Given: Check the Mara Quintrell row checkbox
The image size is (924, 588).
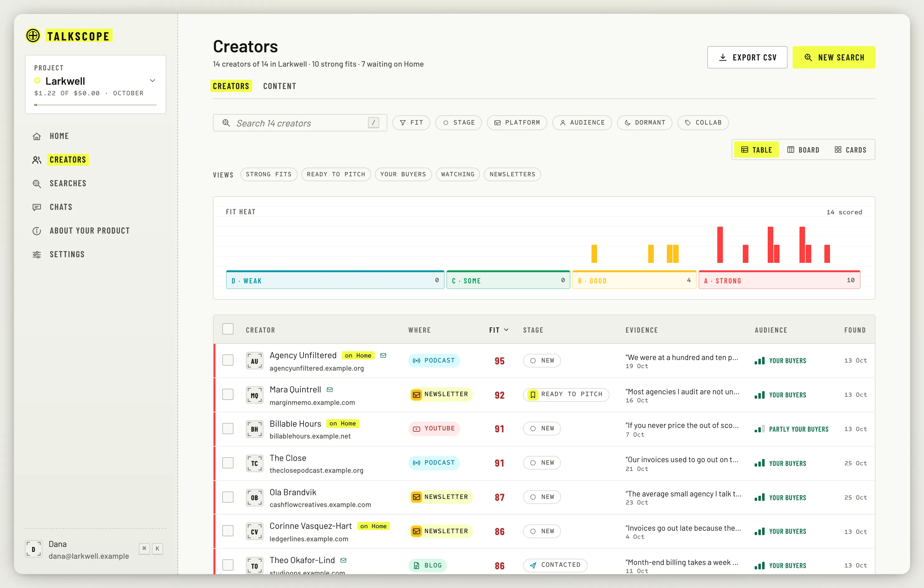Looking at the screenshot, I should [228, 395].
